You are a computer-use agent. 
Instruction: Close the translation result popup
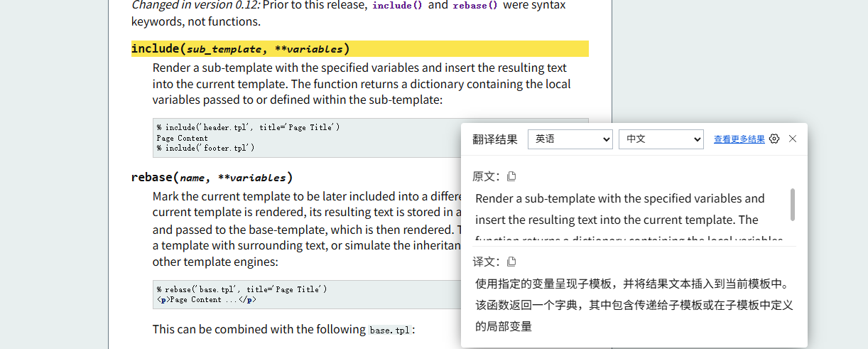tap(793, 139)
